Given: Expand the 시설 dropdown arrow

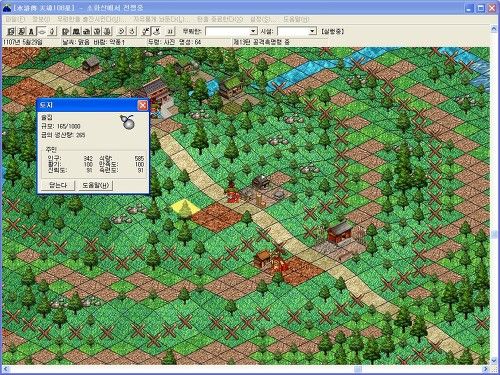Looking at the screenshot, I should click(312, 31).
